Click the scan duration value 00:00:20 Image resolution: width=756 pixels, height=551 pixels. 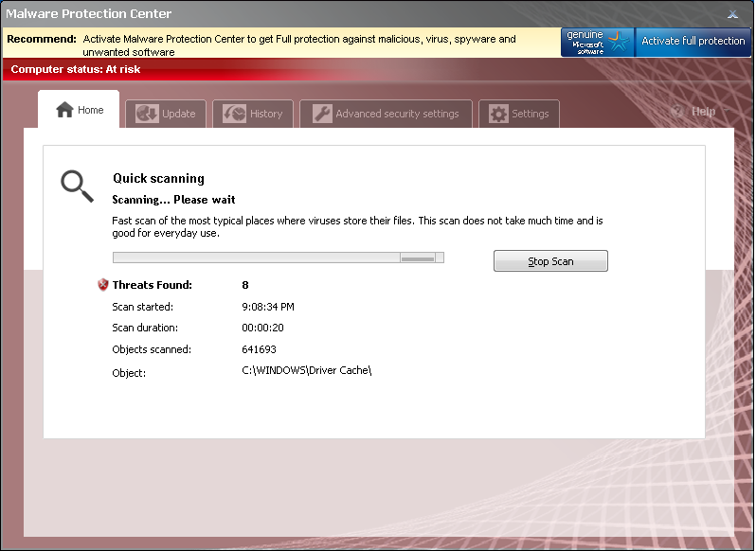pyautogui.click(x=262, y=328)
